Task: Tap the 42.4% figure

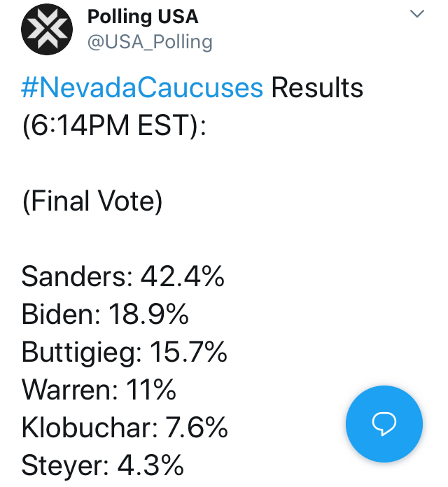Action: coord(183,276)
